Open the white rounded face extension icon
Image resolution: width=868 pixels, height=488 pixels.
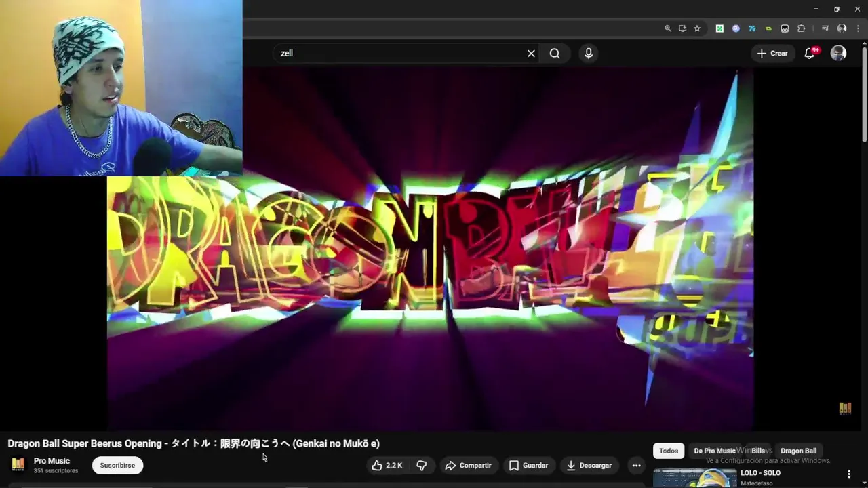(x=785, y=28)
